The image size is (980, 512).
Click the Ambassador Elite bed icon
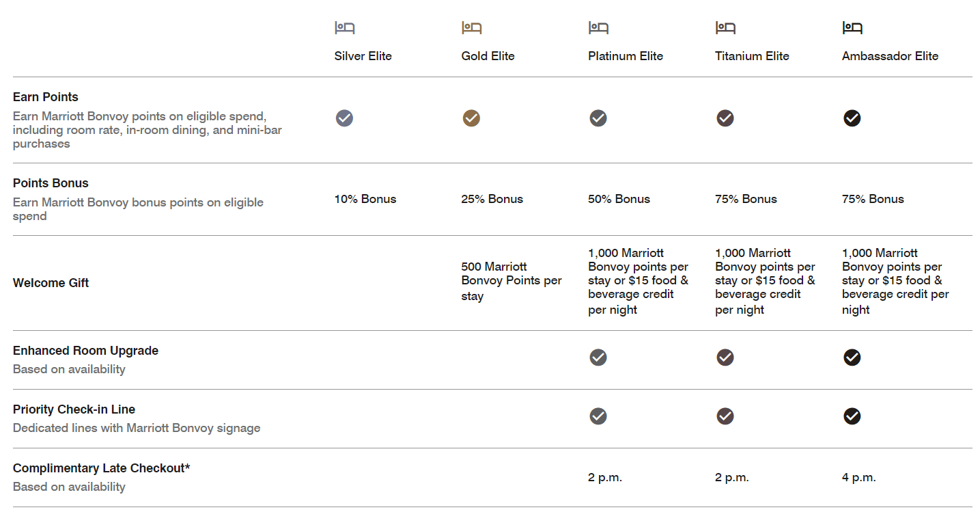click(x=852, y=28)
